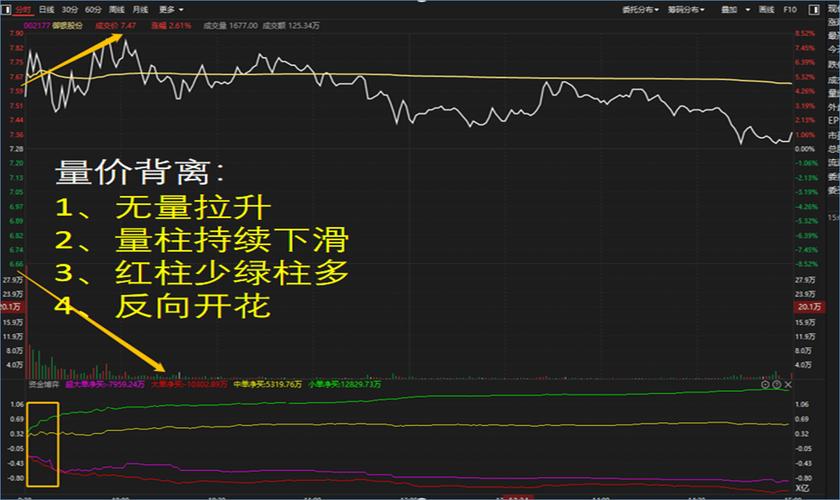
Task: Click the 小单净买 12829.73万 legend
Action: pos(345,384)
